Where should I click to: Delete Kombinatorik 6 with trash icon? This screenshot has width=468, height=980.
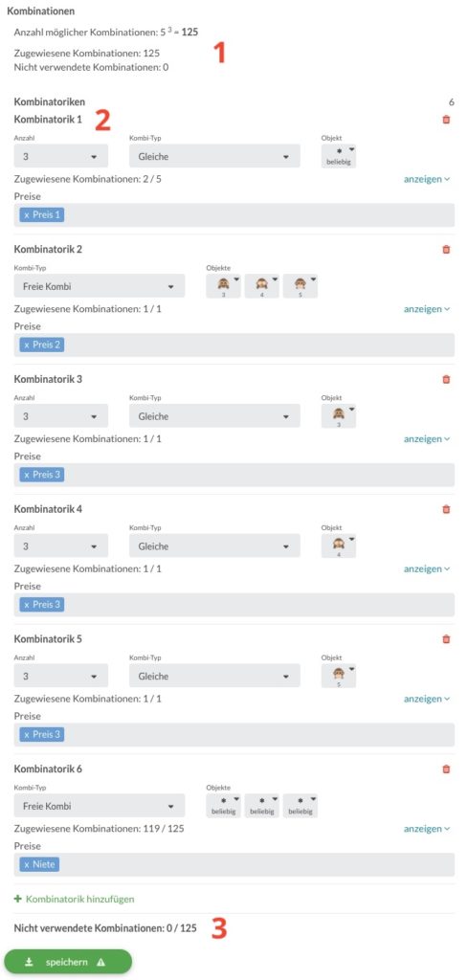coord(445,769)
